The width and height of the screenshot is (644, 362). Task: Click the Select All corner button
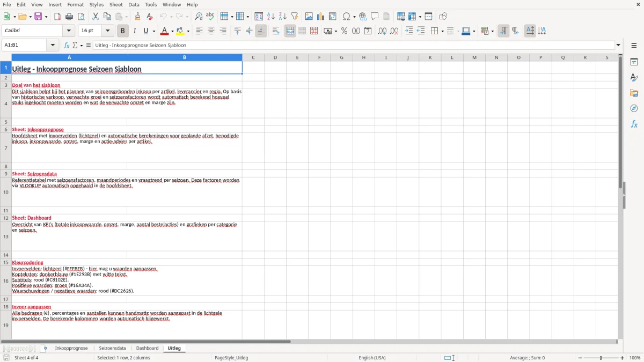[6, 57]
